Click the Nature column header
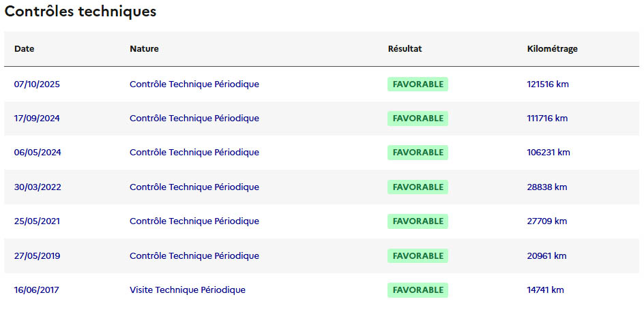The height and width of the screenshot is (312, 644). click(x=144, y=49)
